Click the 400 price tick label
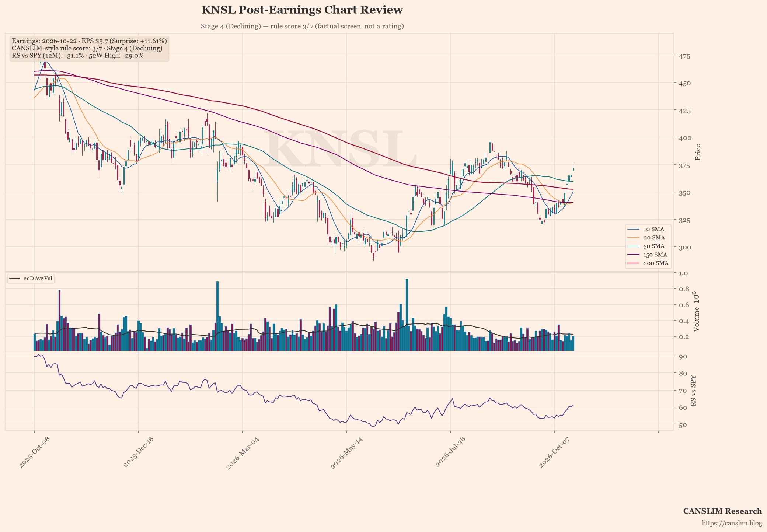Image resolution: width=767 pixels, height=532 pixels. point(684,138)
